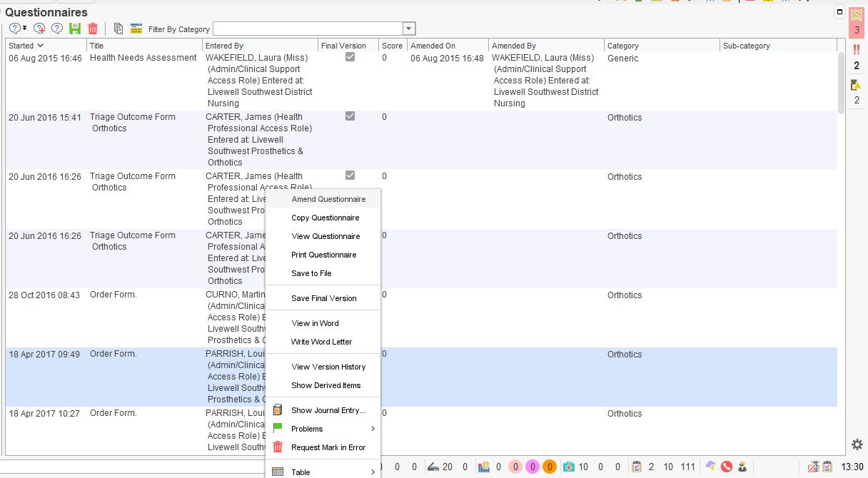
Task: Click the yellow table view icon
Action: click(136, 29)
